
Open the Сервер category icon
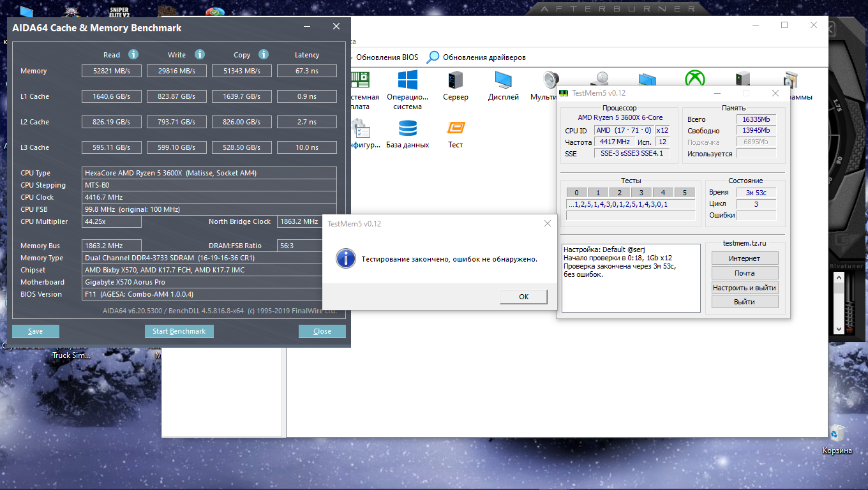(456, 85)
